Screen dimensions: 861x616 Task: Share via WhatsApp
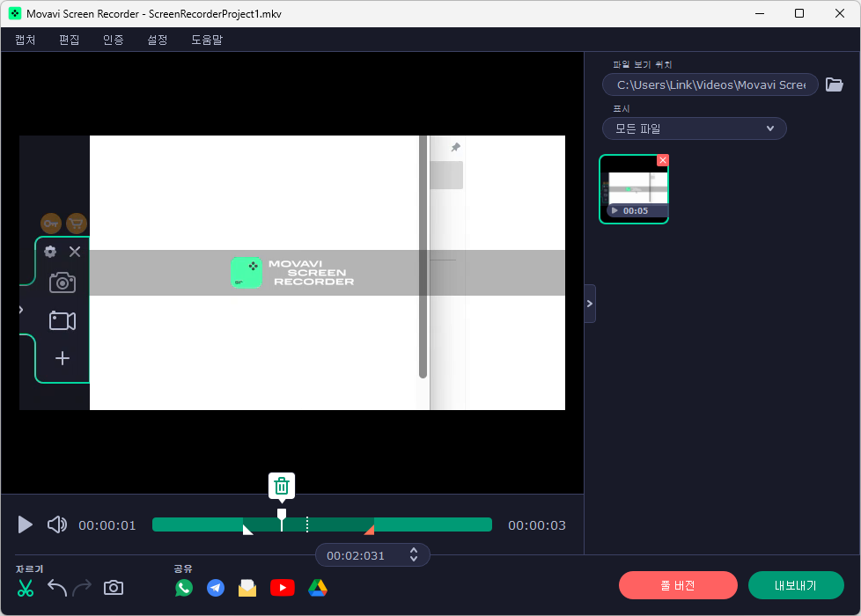click(184, 588)
